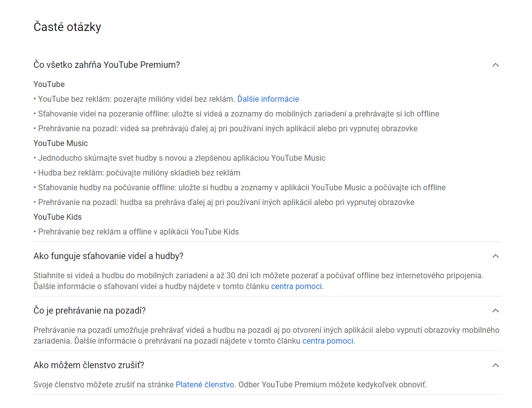
Task: Click the 'YouTube Kids' subheading
Action: [58, 217]
